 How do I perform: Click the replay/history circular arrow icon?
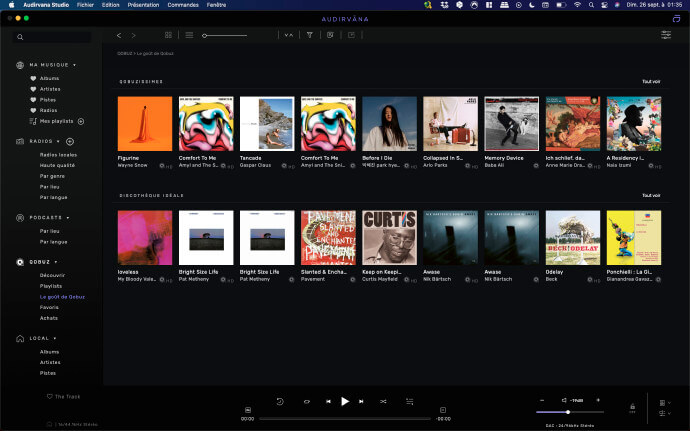(x=280, y=401)
